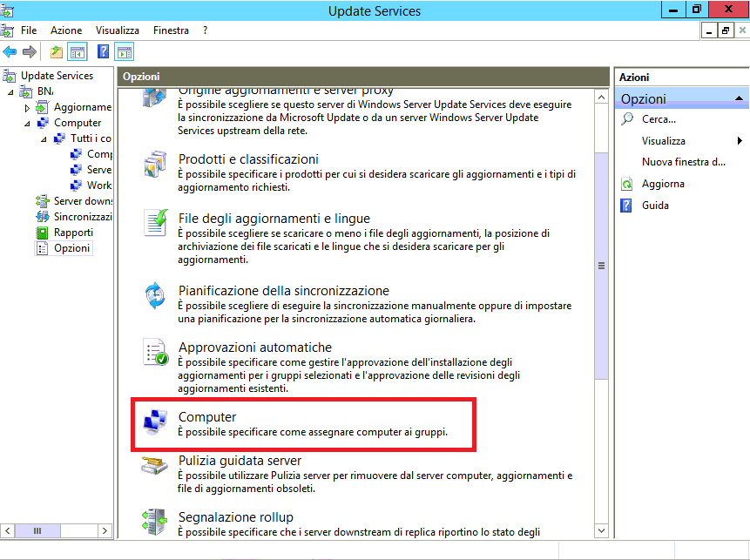Collapse the Tutti i computer tree node
Screen dimensions: 750x560
click(44, 139)
